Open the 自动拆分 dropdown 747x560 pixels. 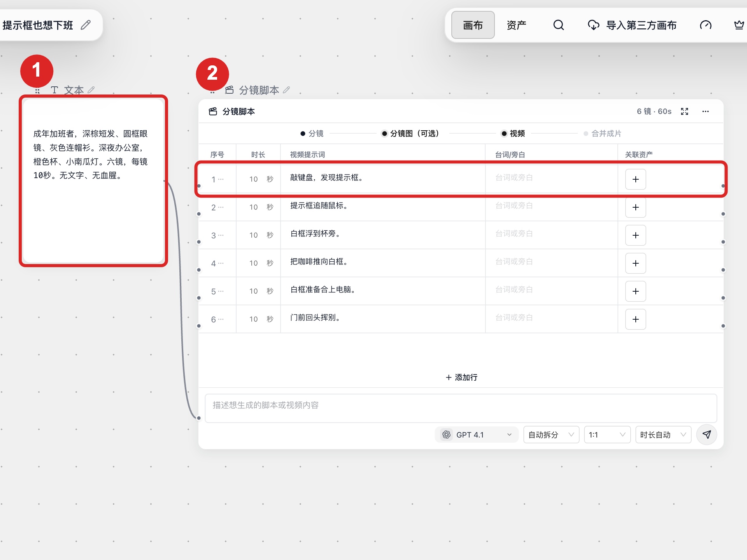551,435
